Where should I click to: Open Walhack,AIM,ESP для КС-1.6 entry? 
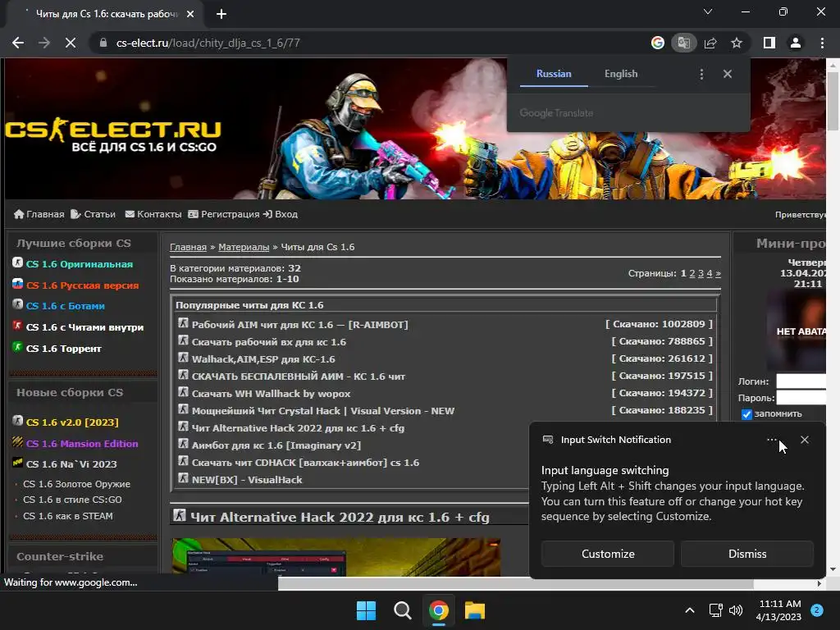click(x=263, y=359)
